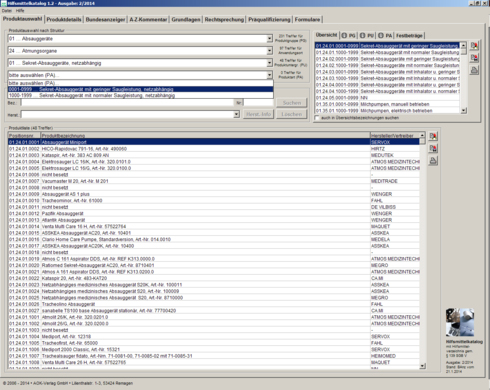Image resolution: width=490 pixels, height=390 pixels.
Task: Select product row 'Tracheolino Absauggerät'
Action: pyautogui.click(x=214, y=304)
